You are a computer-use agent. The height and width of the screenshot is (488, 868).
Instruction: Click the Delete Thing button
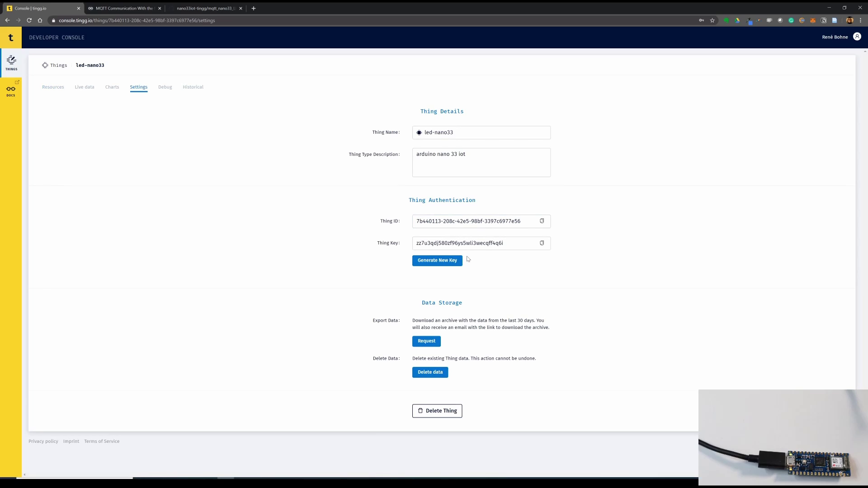(x=437, y=411)
